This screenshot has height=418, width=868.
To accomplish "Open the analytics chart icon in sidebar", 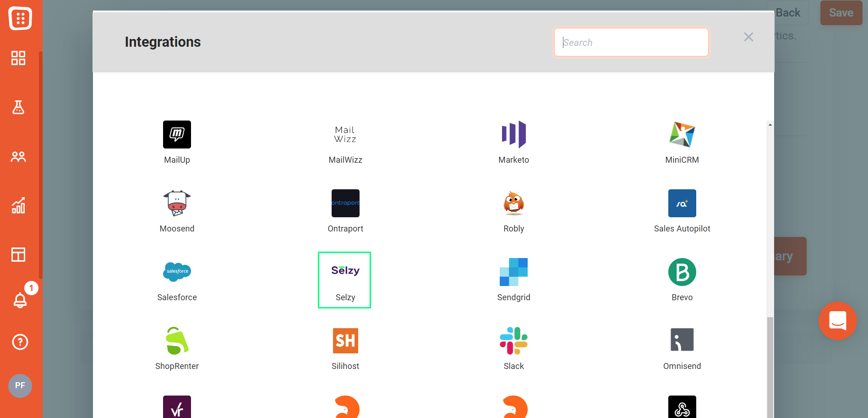I will pos(18,205).
